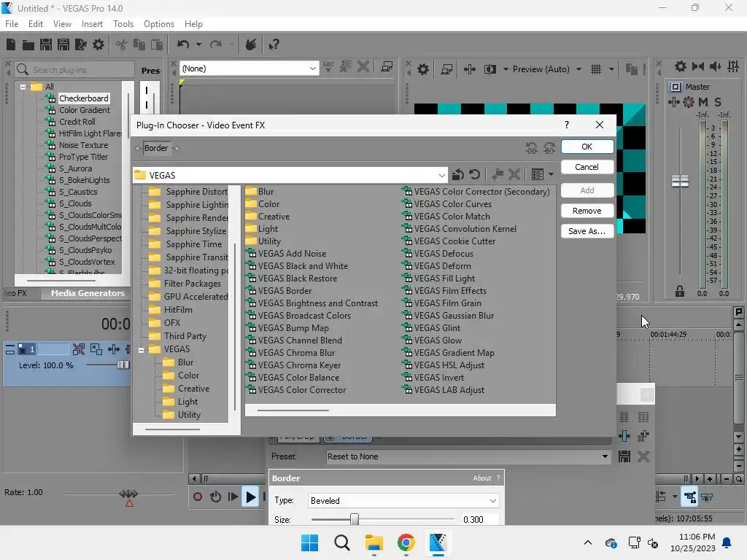Open the Tools menu

tap(123, 24)
